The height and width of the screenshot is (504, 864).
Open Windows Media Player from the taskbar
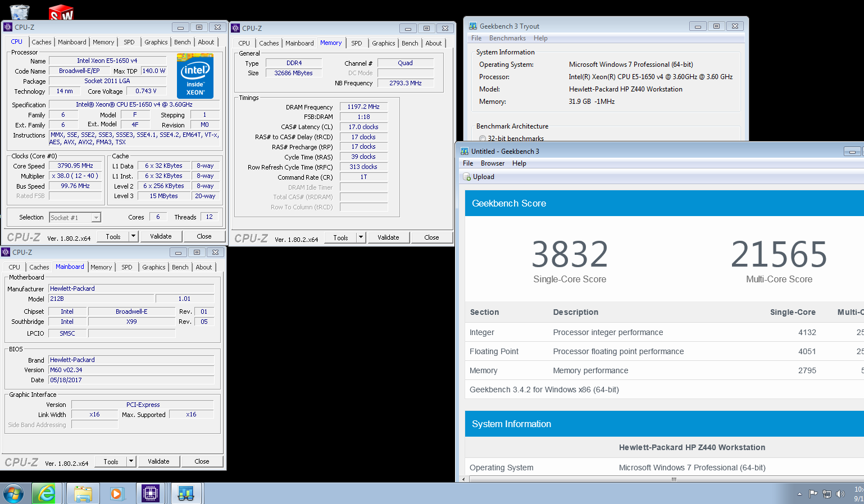(x=116, y=493)
